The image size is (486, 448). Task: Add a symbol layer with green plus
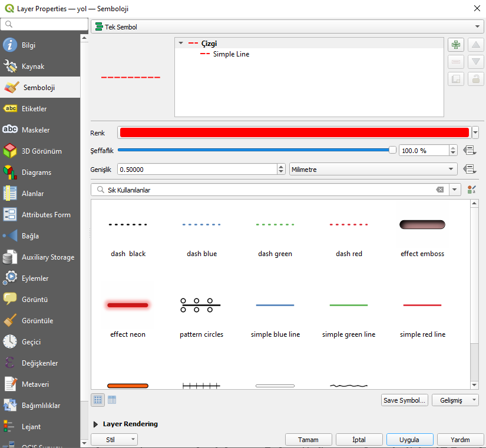[x=455, y=45]
